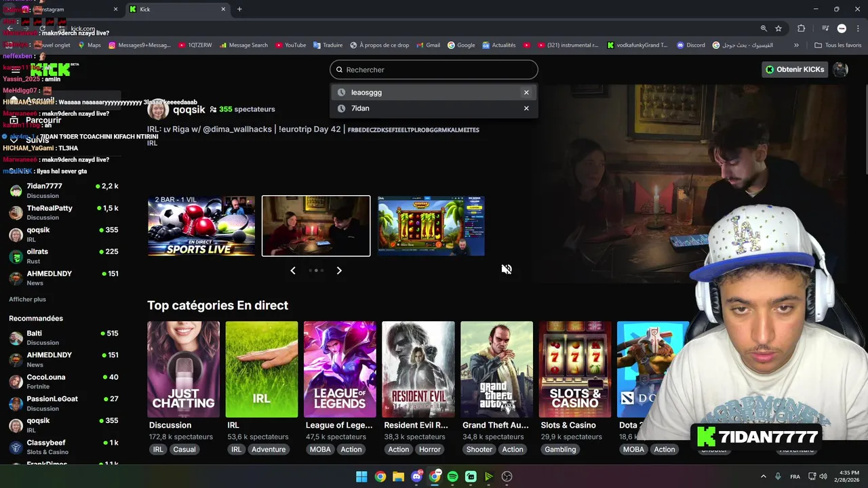This screenshot has height=488, width=868.
Task: Open Balti recommended channel
Action: [63, 338]
